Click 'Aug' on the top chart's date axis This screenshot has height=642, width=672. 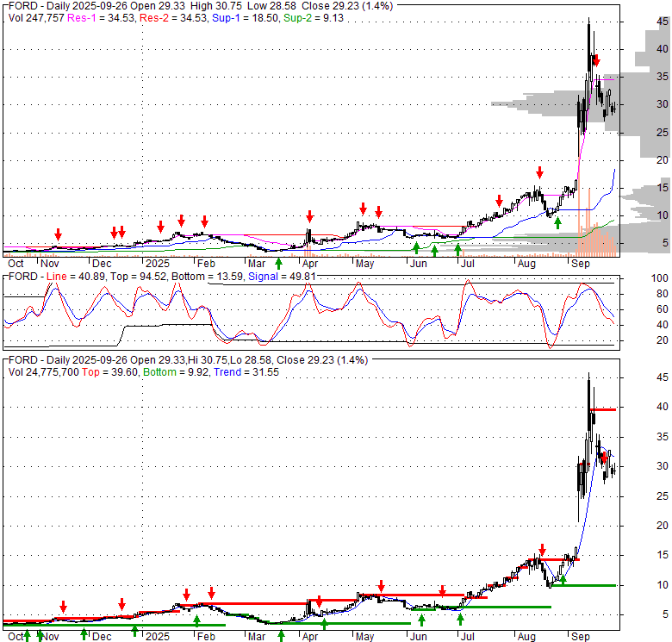click(526, 264)
